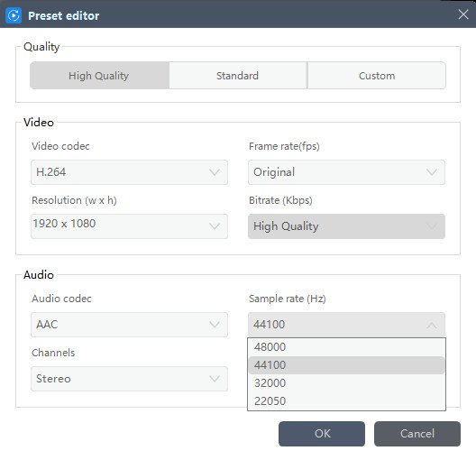Select 48000 Hz sample rate
The image size is (476, 460).
click(347, 347)
